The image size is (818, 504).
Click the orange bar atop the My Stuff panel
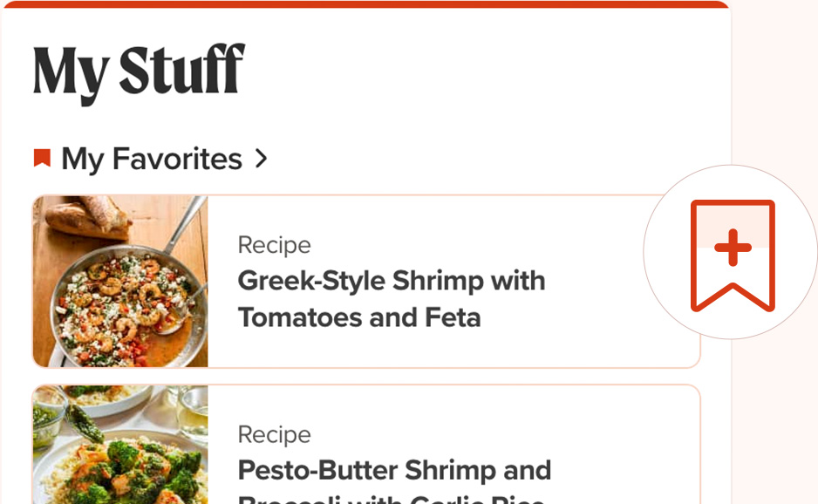pos(365,4)
